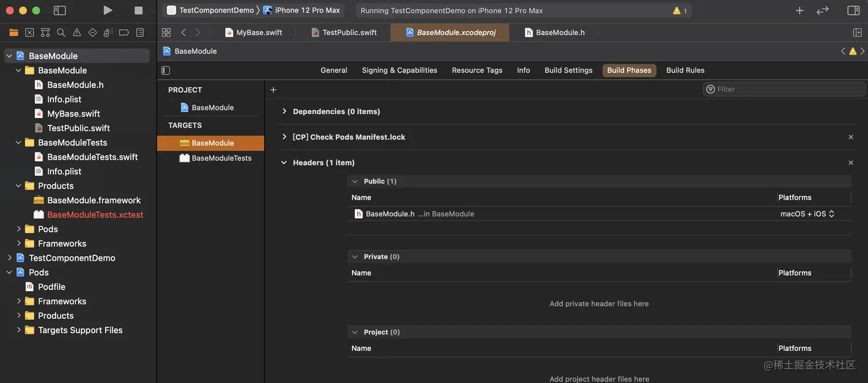Switch to MyBase.swift editor tab
The width and height of the screenshot is (868, 383).
tap(254, 33)
